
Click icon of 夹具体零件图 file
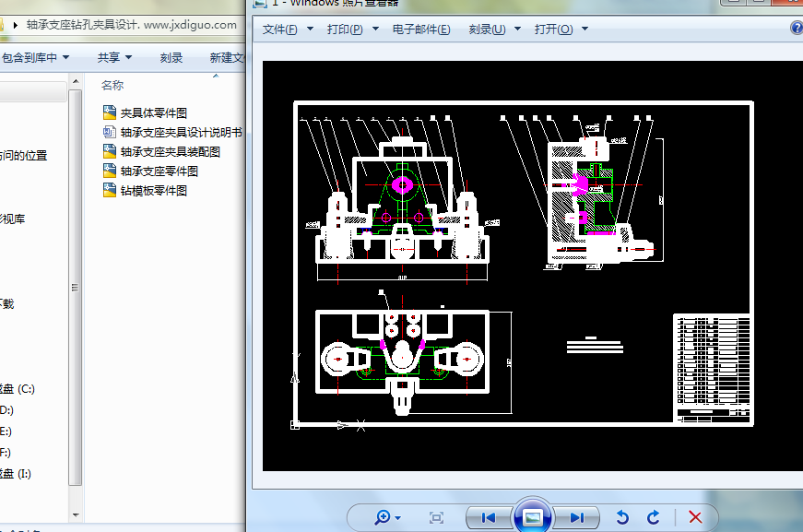[x=110, y=112]
